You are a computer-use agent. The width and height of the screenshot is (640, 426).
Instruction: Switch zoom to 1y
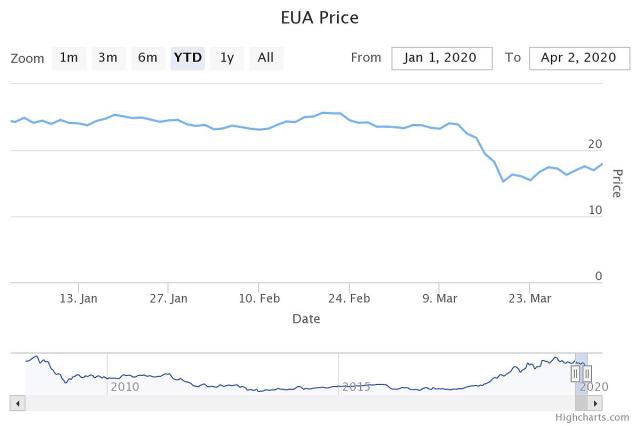(x=227, y=58)
